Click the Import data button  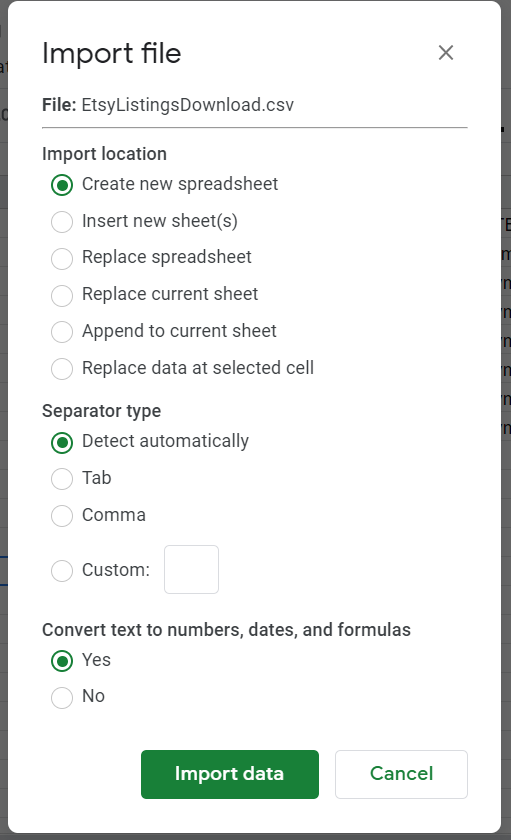coord(230,774)
